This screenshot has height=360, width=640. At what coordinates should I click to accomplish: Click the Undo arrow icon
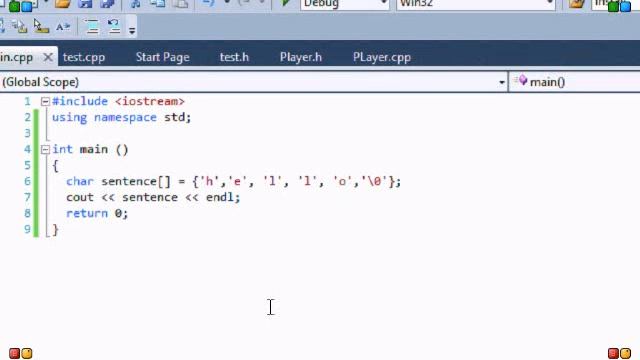(209, 3)
